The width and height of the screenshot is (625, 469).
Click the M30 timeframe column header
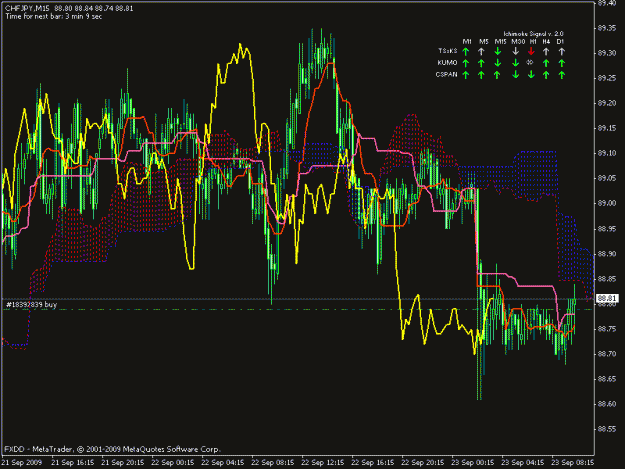[518, 41]
